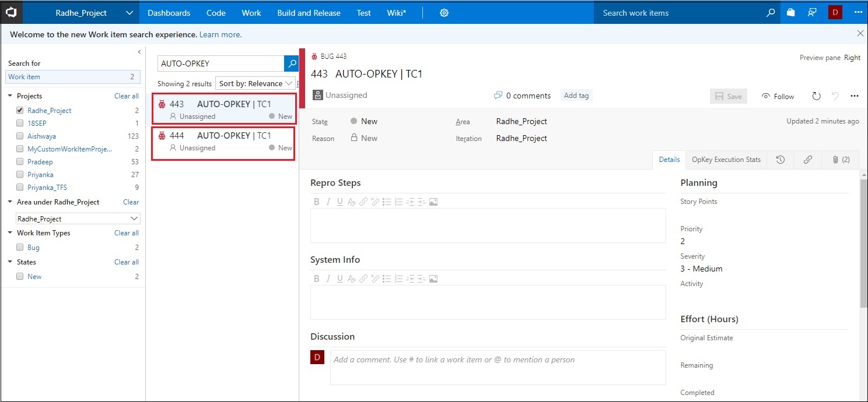Enable the Bug work item type checkbox
This screenshot has width=868, height=402.
click(x=20, y=248)
